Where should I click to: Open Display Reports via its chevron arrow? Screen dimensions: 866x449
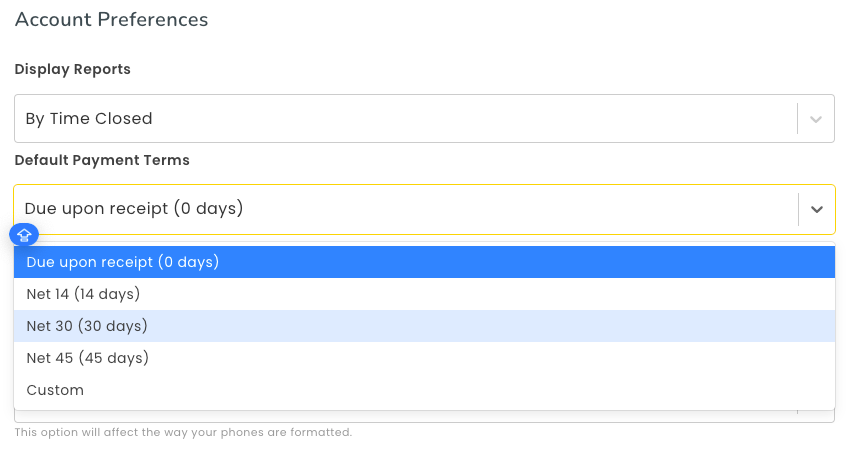(816, 119)
